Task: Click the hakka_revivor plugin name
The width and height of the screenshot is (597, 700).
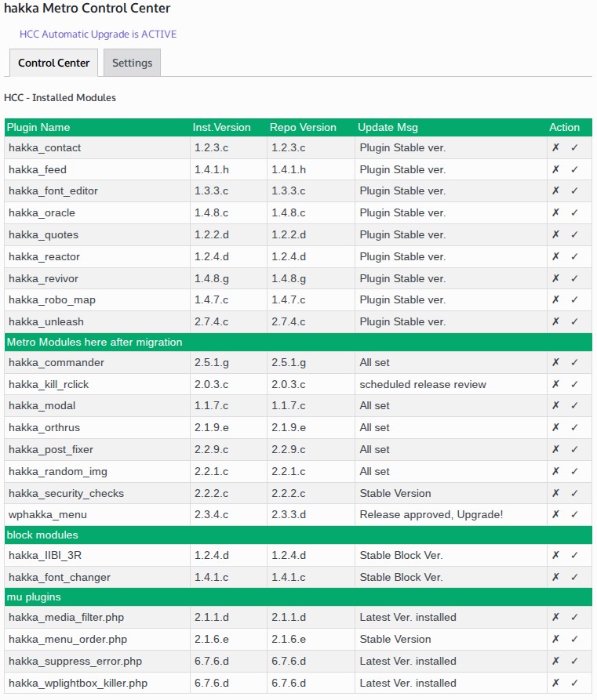Action: click(43, 278)
